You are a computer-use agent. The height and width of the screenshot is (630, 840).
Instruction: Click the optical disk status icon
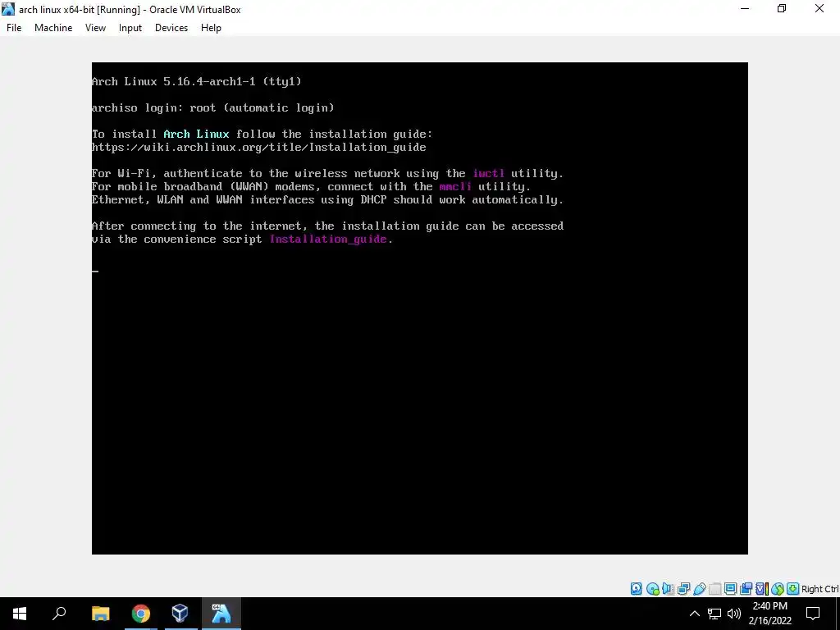(652, 589)
